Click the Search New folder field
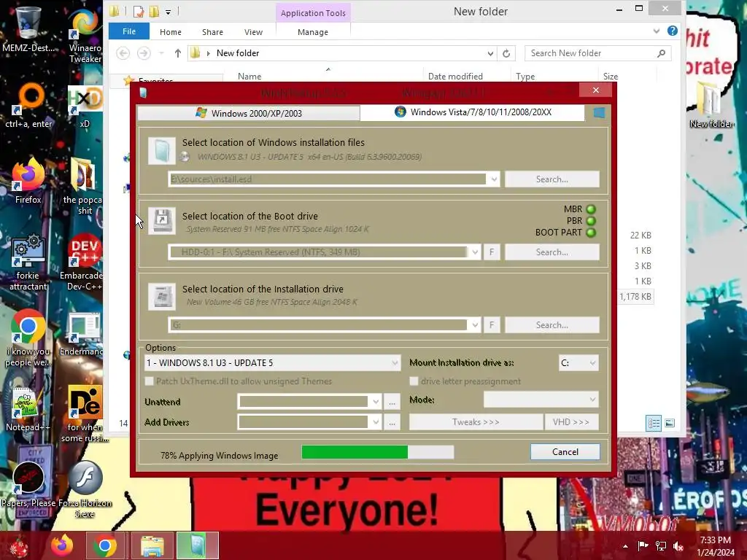Viewport: 747px width, 560px height. click(x=598, y=53)
